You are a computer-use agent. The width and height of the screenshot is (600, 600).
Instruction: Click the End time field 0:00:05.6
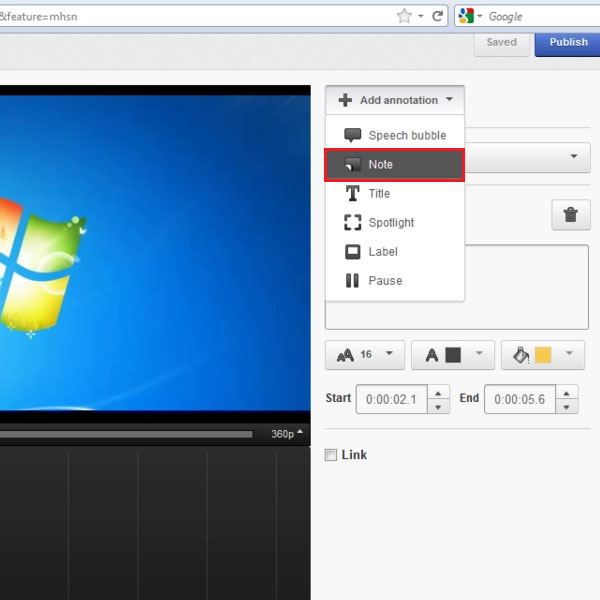[520, 399]
